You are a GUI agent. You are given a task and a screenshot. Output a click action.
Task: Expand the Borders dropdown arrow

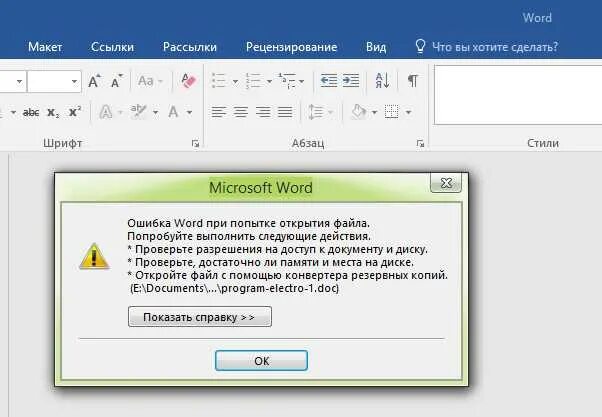pos(408,113)
